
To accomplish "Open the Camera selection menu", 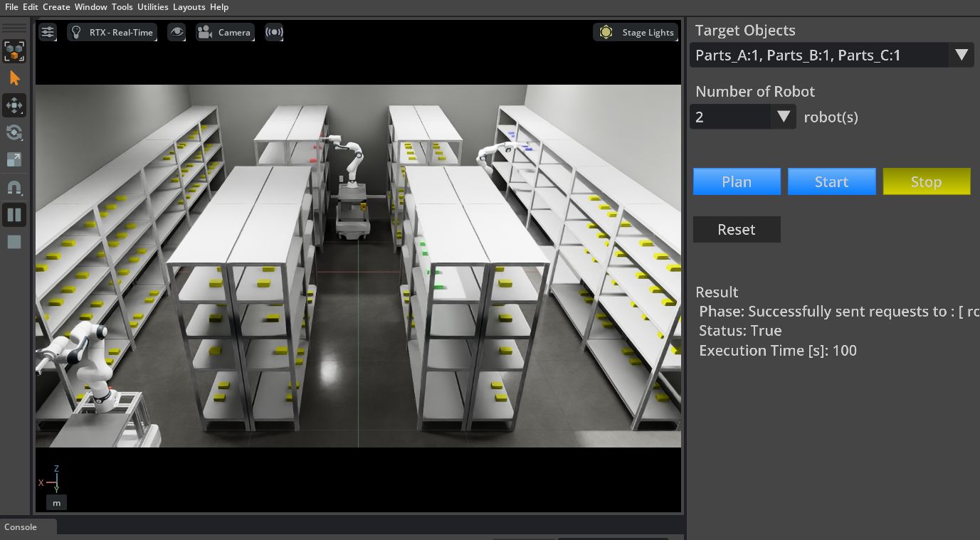I will pyautogui.click(x=225, y=32).
